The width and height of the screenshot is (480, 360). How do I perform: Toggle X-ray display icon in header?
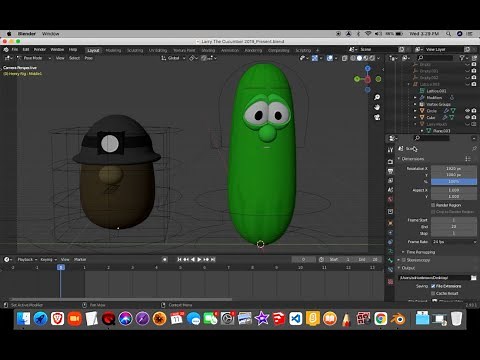(345, 58)
